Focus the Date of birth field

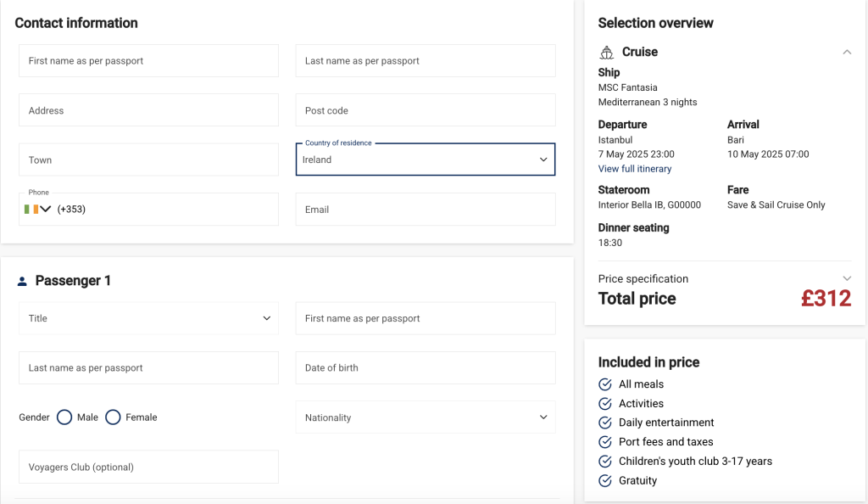click(x=426, y=367)
